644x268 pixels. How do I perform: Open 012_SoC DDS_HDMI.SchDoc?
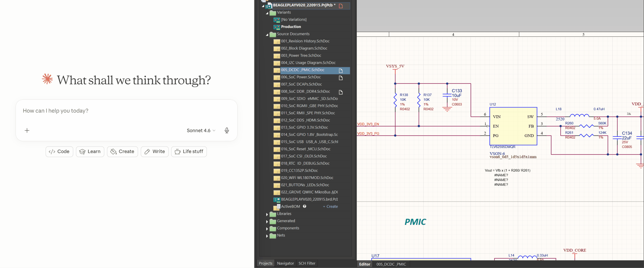pyautogui.click(x=305, y=120)
